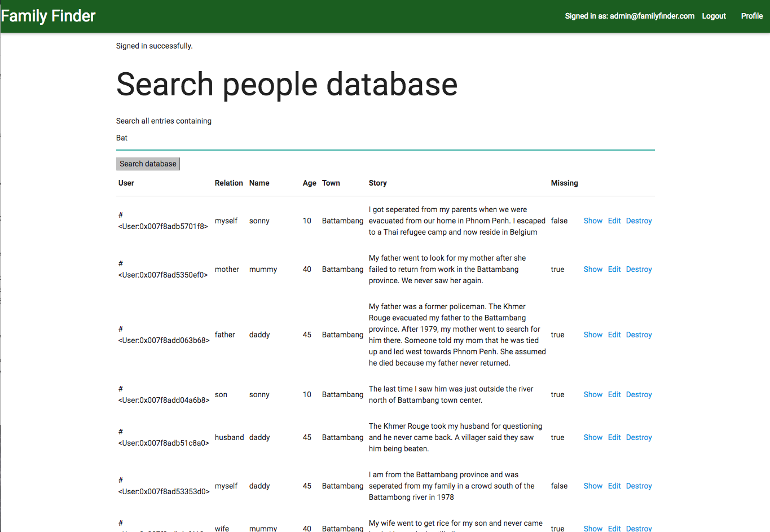Select user cell '0x007f8adb5701f8'
This screenshot has width=770, height=532.
point(163,221)
